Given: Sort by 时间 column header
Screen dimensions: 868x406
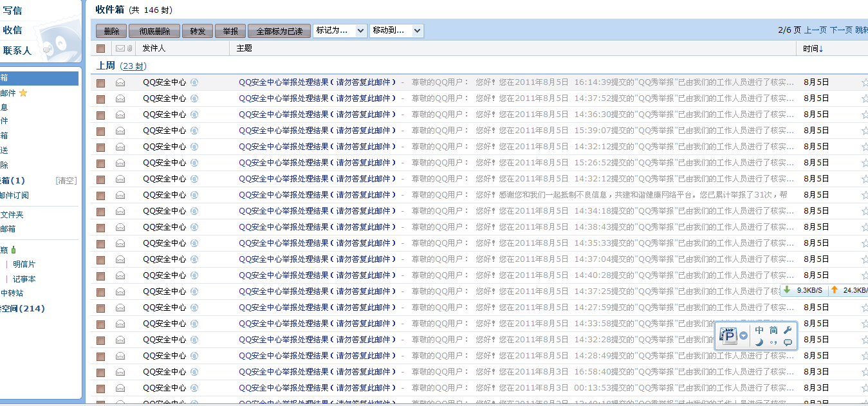Looking at the screenshot, I should click(813, 48).
